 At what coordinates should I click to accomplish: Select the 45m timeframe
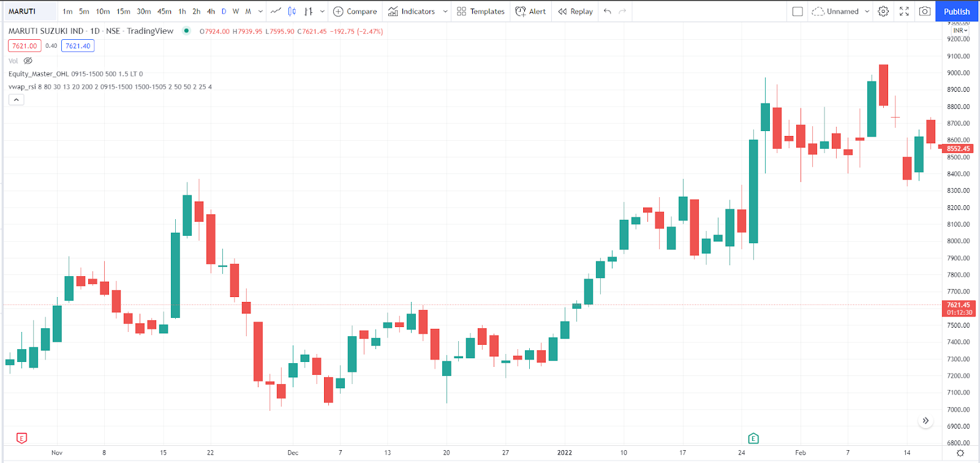tap(164, 11)
